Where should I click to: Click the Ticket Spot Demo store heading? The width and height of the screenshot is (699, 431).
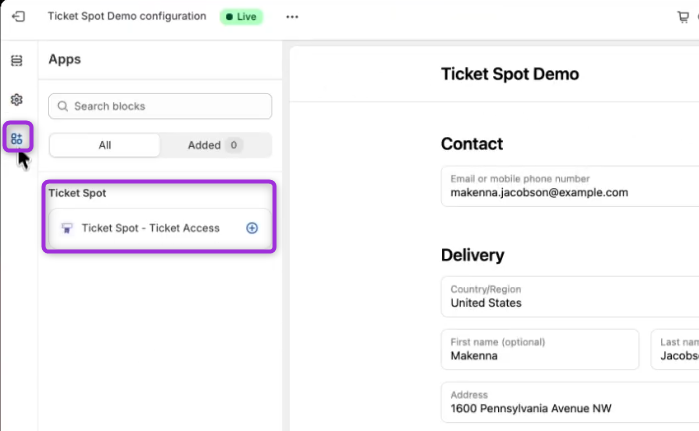510,74
